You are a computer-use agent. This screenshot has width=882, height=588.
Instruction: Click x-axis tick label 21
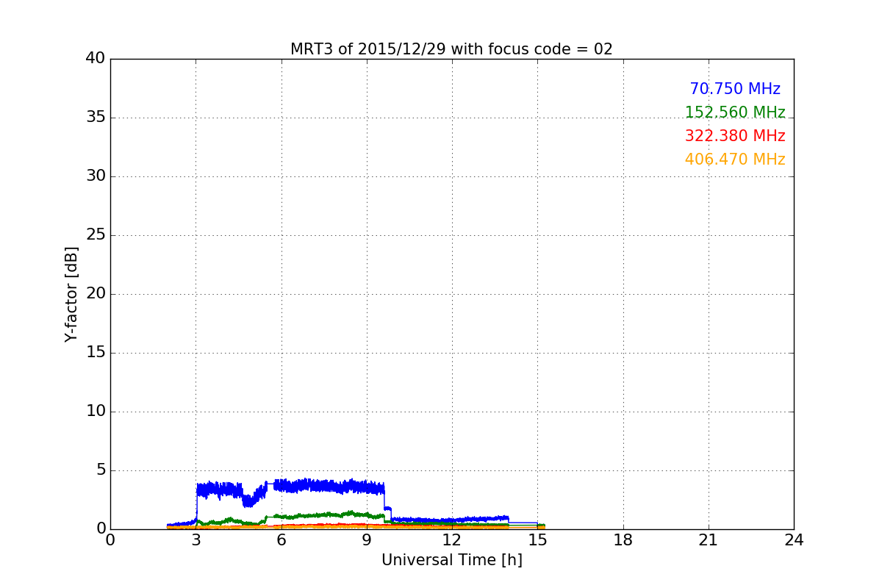tap(708, 540)
